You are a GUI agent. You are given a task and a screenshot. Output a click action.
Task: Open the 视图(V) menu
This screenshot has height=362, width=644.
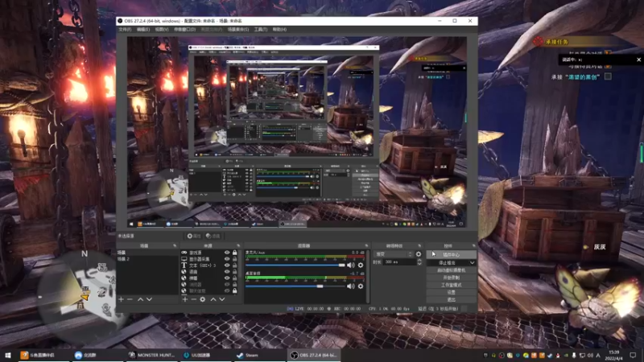[162, 30]
